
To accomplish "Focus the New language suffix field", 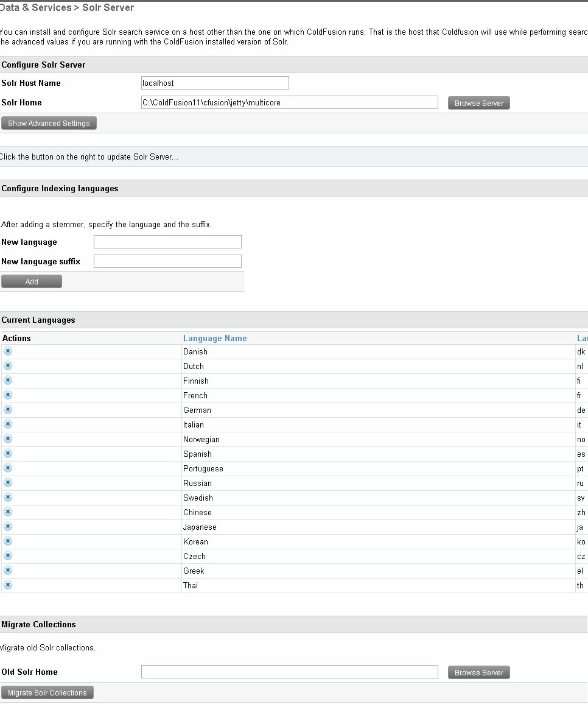I will coord(167,261).
